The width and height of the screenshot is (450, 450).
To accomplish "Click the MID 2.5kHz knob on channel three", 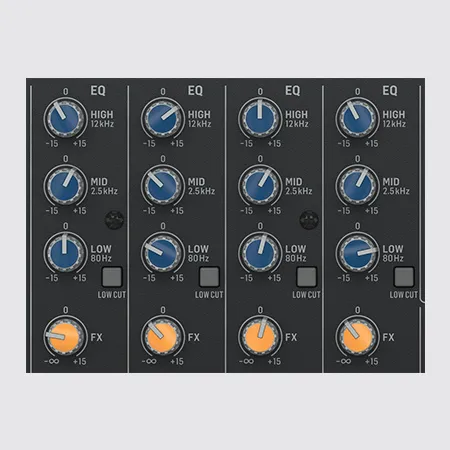I will [x=260, y=185].
